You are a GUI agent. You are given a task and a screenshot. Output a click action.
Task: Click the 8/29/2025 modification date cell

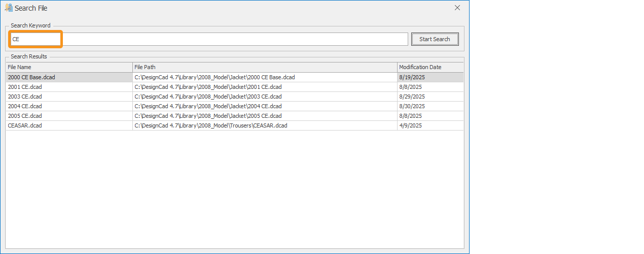click(x=412, y=97)
